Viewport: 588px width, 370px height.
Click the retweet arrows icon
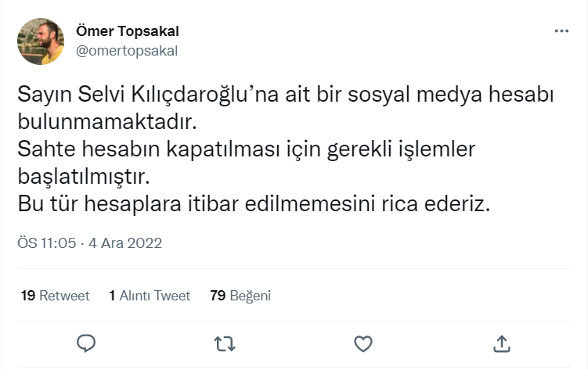[225, 343]
